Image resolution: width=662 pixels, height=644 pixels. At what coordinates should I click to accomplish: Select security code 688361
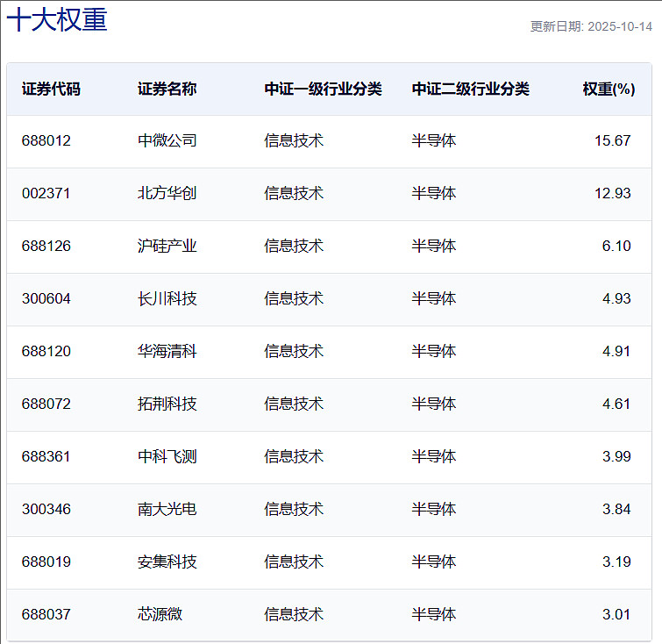(46, 457)
